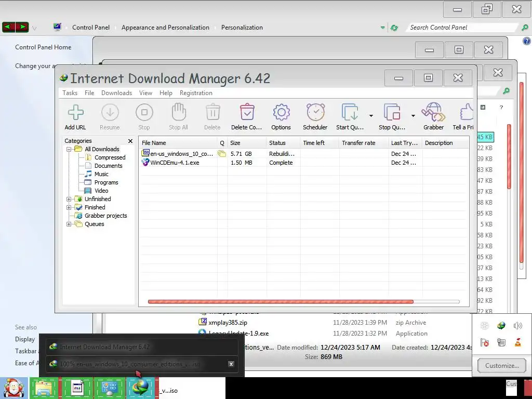Launch the Grabber tool icon
Image resolution: width=532 pixels, height=399 pixels.
pyautogui.click(x=433, y=112)
